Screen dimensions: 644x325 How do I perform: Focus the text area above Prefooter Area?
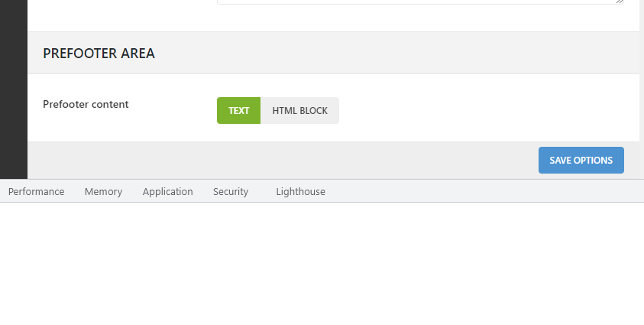coord(419,2)
